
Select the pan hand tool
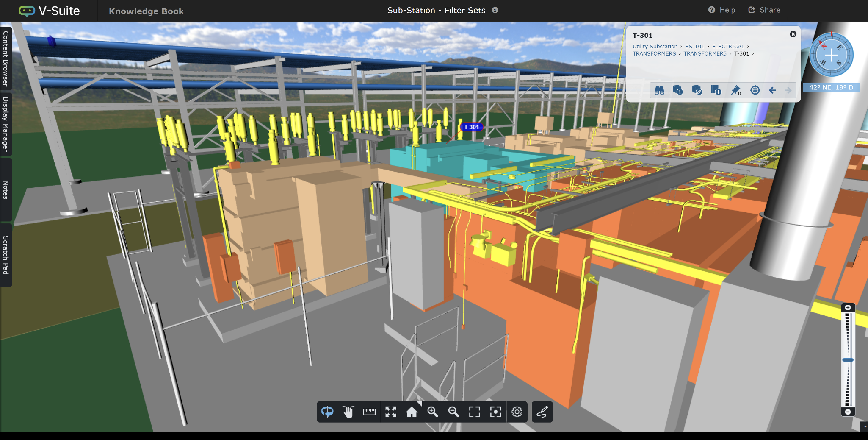click(x=348, y=412)
